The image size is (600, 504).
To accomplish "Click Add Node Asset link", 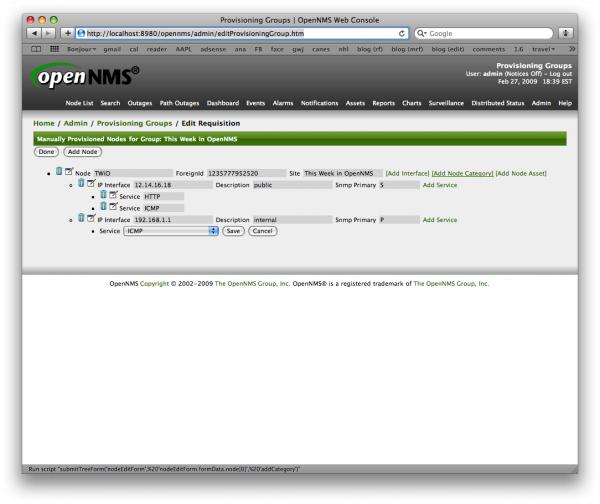I will tap(521, 173).
